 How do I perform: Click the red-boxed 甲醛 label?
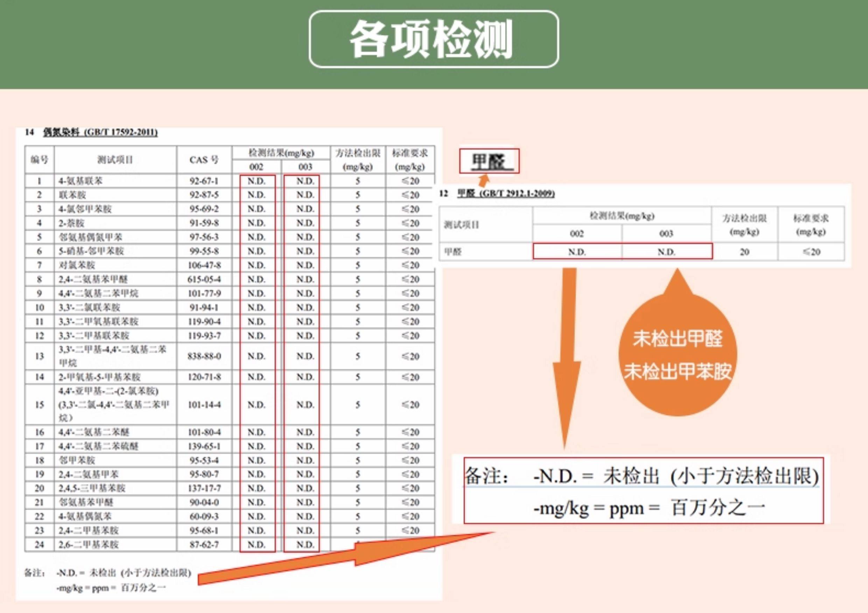coord(489,161)
